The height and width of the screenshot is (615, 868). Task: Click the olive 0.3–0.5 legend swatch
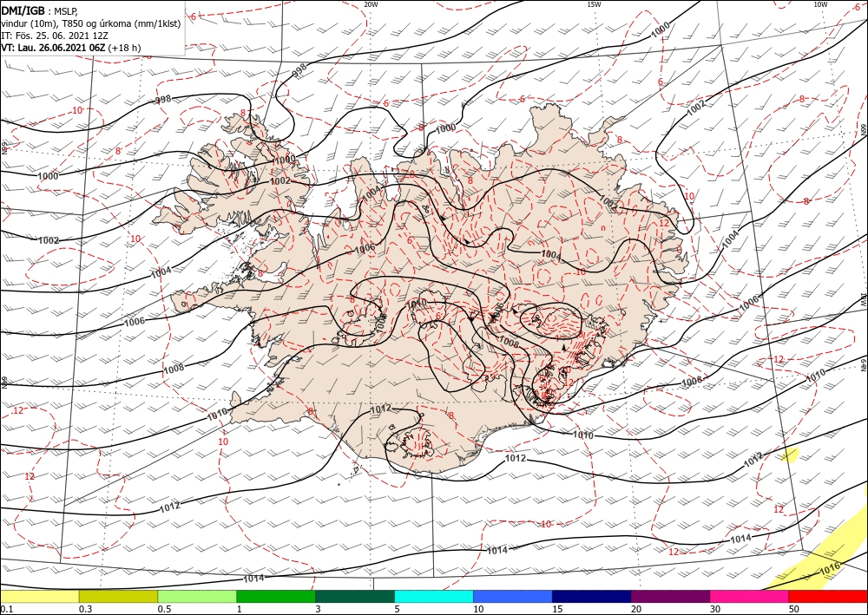(118, 597)
